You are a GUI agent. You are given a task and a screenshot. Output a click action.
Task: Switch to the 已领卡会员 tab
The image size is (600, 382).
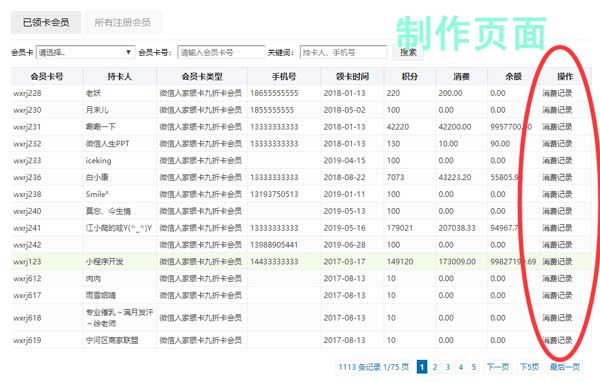46,22
